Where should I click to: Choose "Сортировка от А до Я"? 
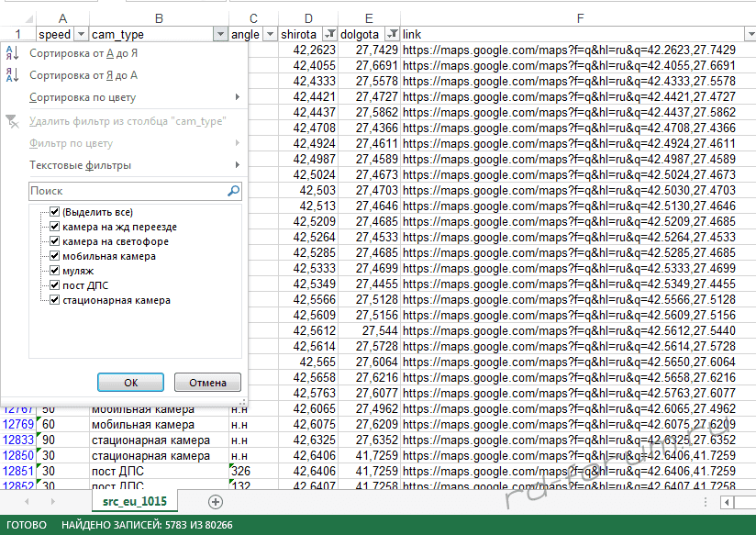83,53
